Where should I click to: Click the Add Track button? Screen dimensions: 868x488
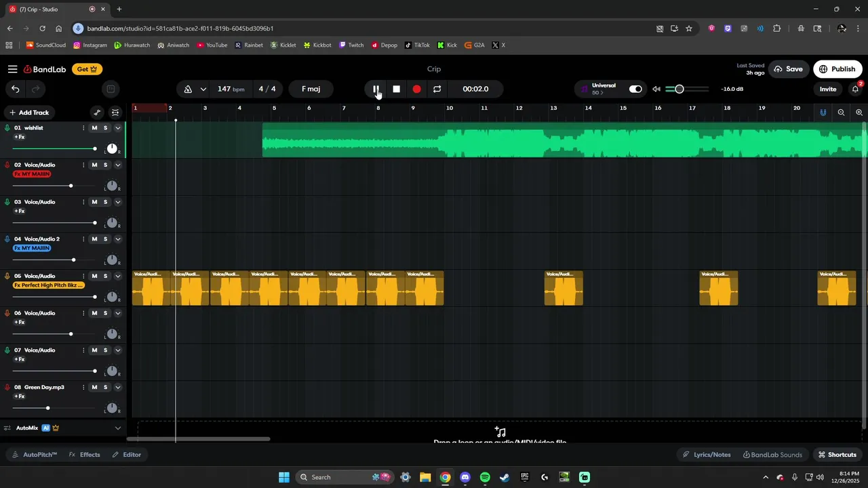[29, 113]
